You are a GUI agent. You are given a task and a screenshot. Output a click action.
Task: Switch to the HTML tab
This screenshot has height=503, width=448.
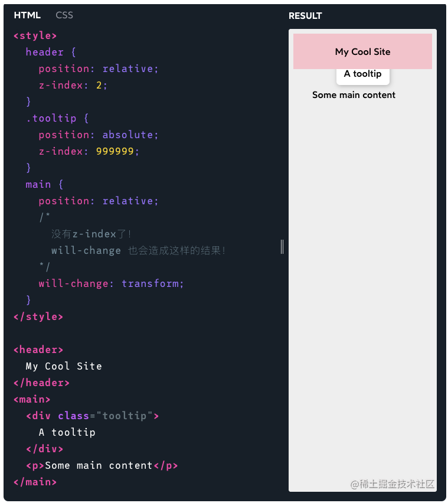pyautogui.click(x=27, y=15)
